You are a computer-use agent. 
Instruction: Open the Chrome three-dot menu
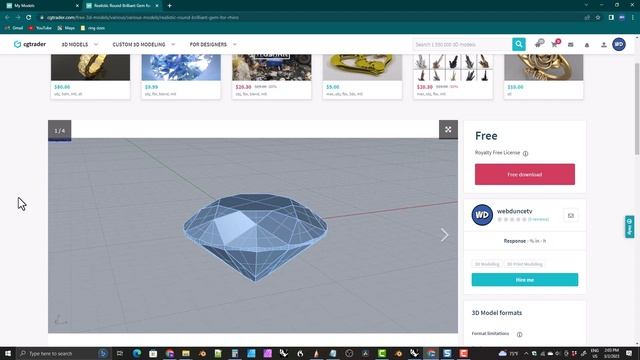(x=633, y=18)
